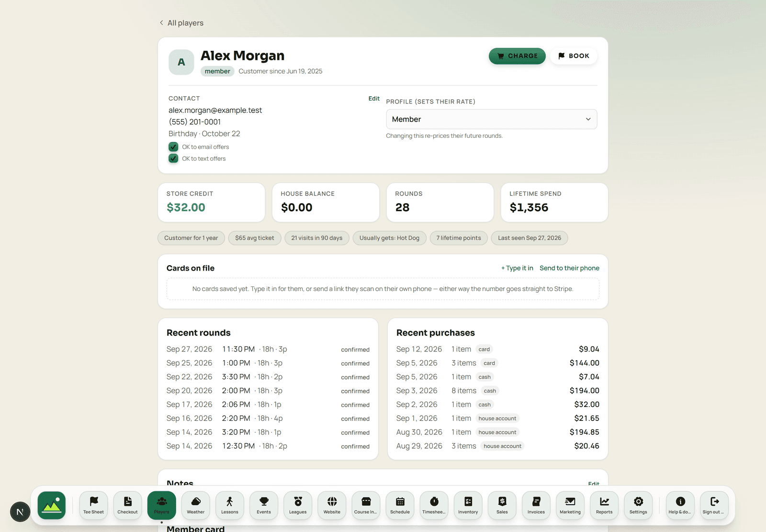This screenshot has height=532, width=766.
Task: Open the Sep 1, 2026 $21.65 purchase
Action: (498, 419)
